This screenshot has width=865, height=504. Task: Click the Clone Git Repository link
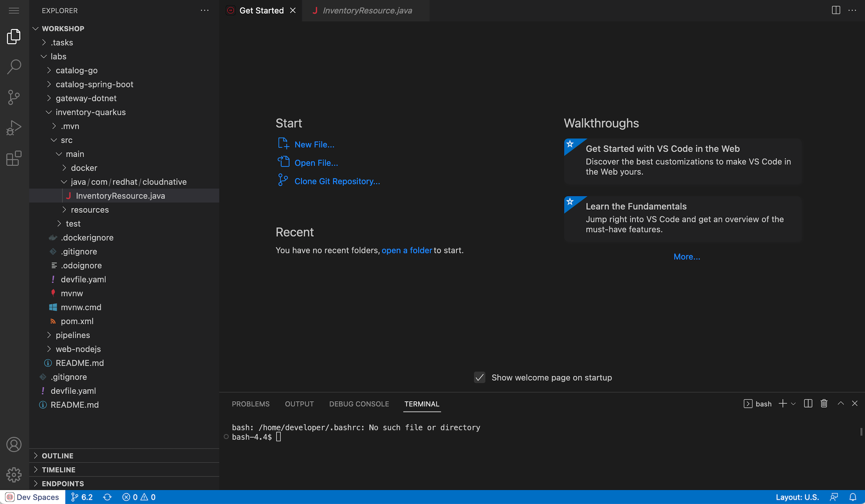pyautogui.click(x=337, y=181)
